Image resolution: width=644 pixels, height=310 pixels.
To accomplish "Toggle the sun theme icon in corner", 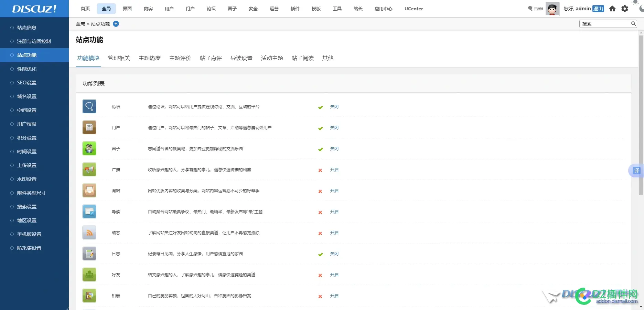I will click(635, 2).
